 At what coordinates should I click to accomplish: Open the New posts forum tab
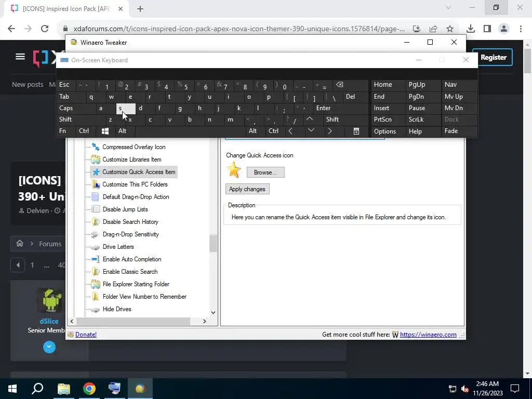click(28, 85)
